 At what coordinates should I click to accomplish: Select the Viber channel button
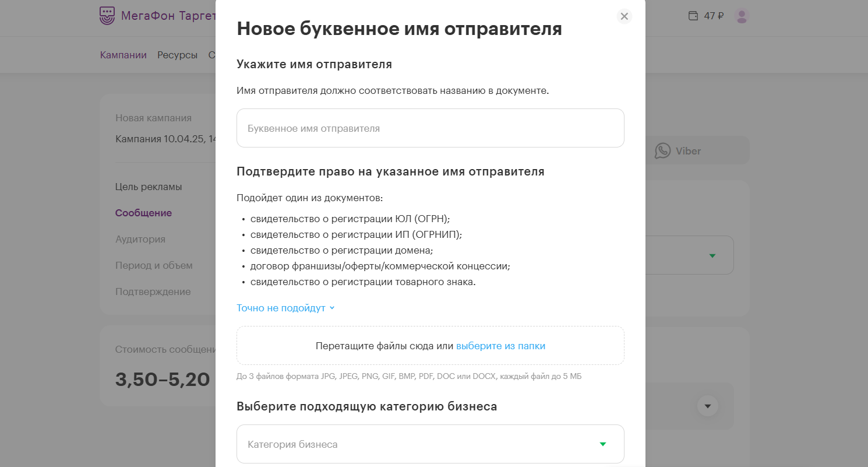coord(697,150)
